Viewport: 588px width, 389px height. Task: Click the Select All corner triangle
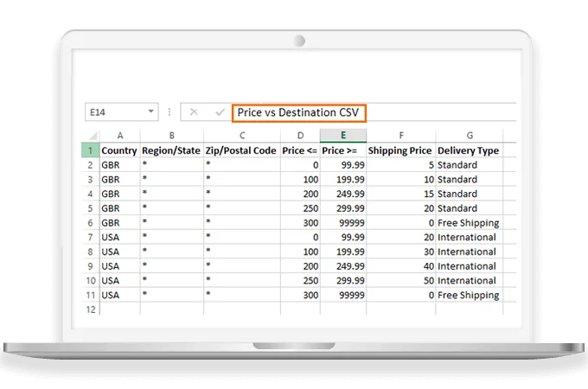[92, 136]
